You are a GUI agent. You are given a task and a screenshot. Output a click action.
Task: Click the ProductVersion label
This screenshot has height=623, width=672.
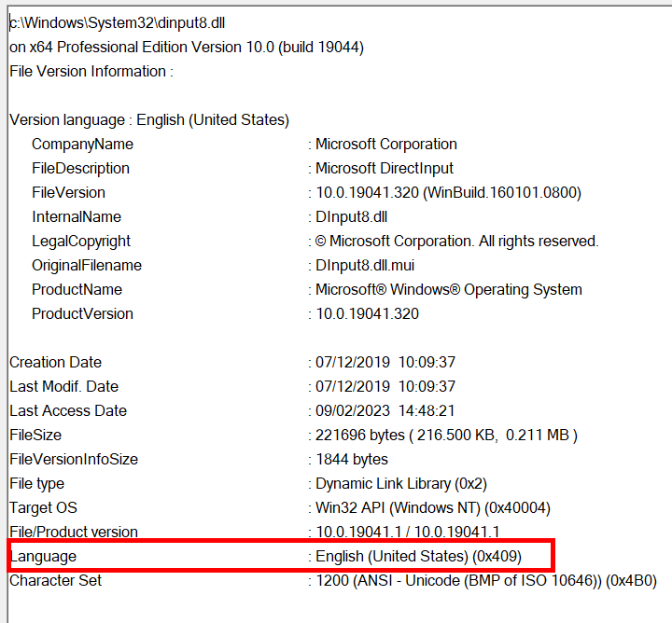(x=82, y=314)
